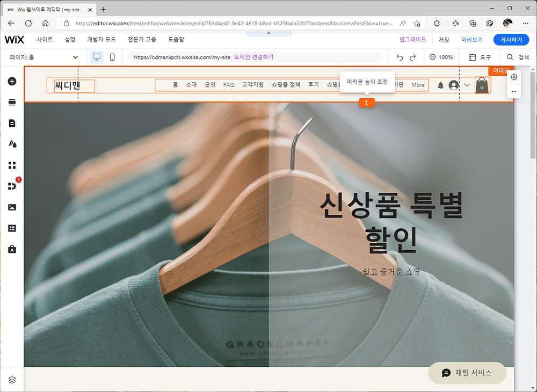The image size is (537, 392).
Task: Open the header more options ellipsis
Action: click(x=514, y=91)
